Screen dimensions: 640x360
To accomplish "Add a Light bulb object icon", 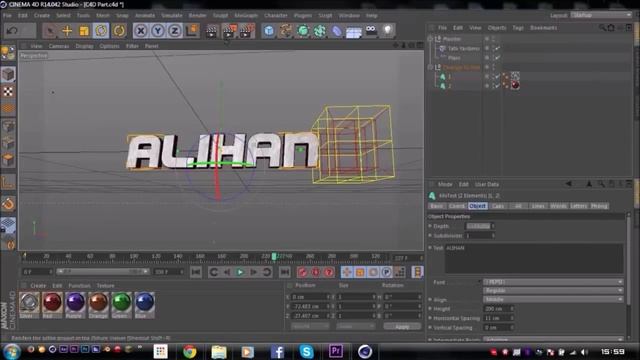I will [388, 30].
